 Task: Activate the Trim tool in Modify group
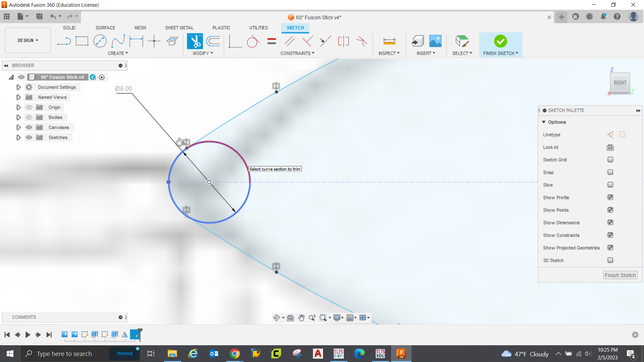[195, 41]
